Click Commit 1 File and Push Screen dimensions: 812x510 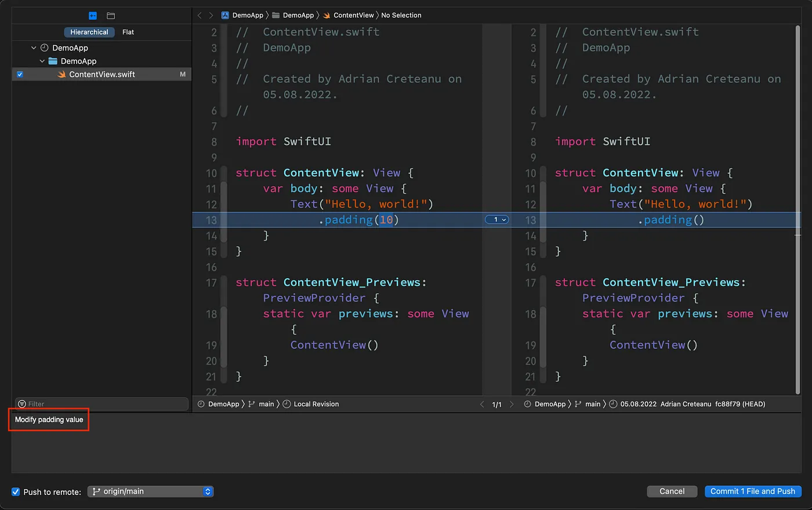pyautogui.click(x=753, y=491)
